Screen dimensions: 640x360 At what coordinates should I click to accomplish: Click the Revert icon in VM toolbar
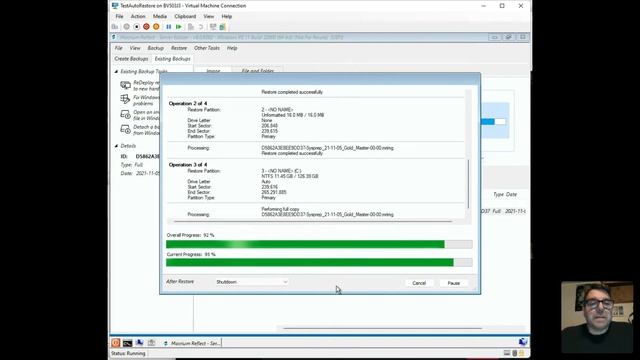pyautogui.click(x=200, y=27)
